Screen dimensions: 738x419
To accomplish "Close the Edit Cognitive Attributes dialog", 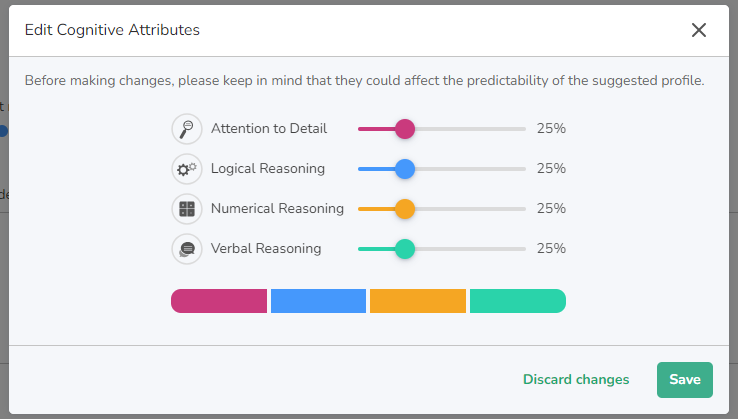I will (699, 30).
